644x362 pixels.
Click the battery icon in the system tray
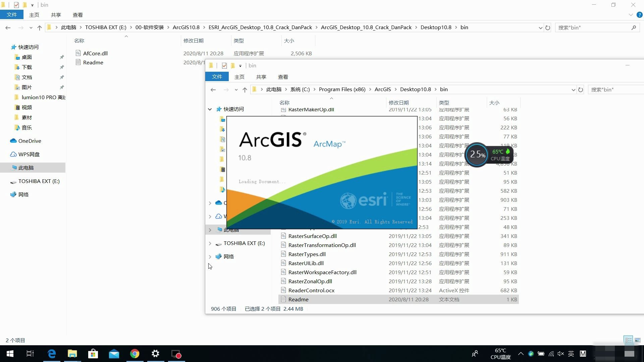(541, 354)
